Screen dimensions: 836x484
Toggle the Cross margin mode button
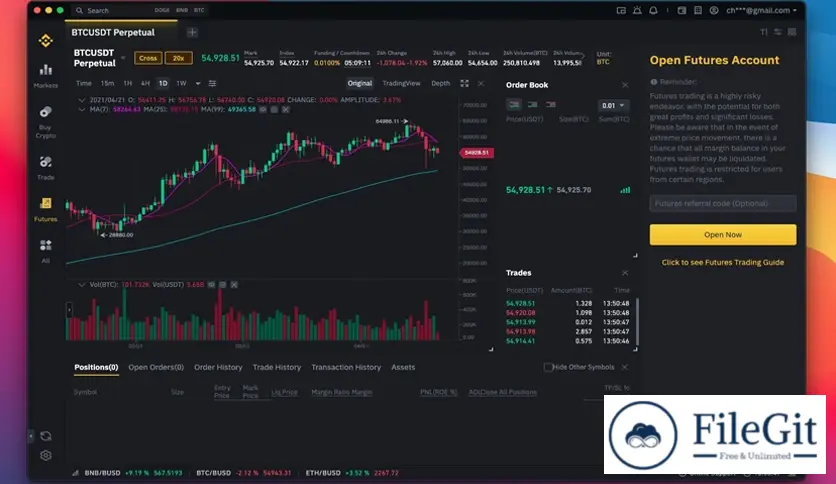click(148, 58)
